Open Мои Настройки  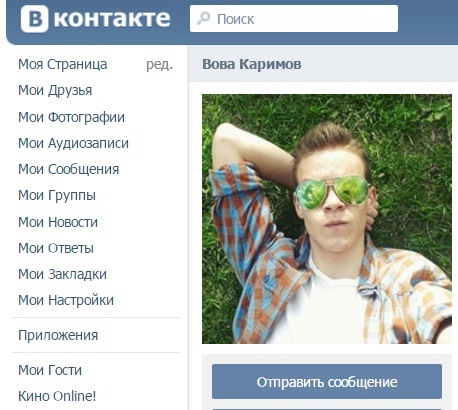pos(66,300)
